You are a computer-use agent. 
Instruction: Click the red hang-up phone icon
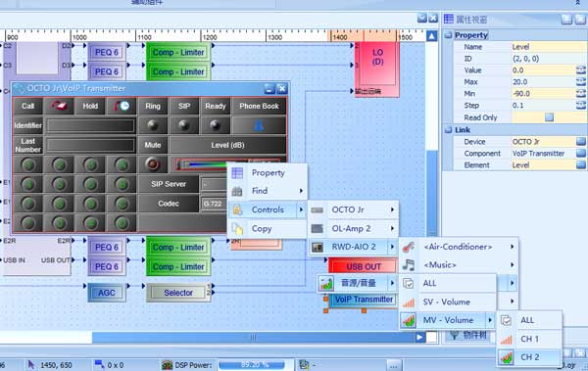tap(59, 106)
